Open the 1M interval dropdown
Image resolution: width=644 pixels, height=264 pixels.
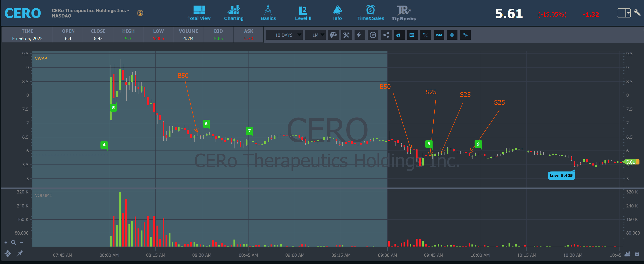tap(316, 35)
